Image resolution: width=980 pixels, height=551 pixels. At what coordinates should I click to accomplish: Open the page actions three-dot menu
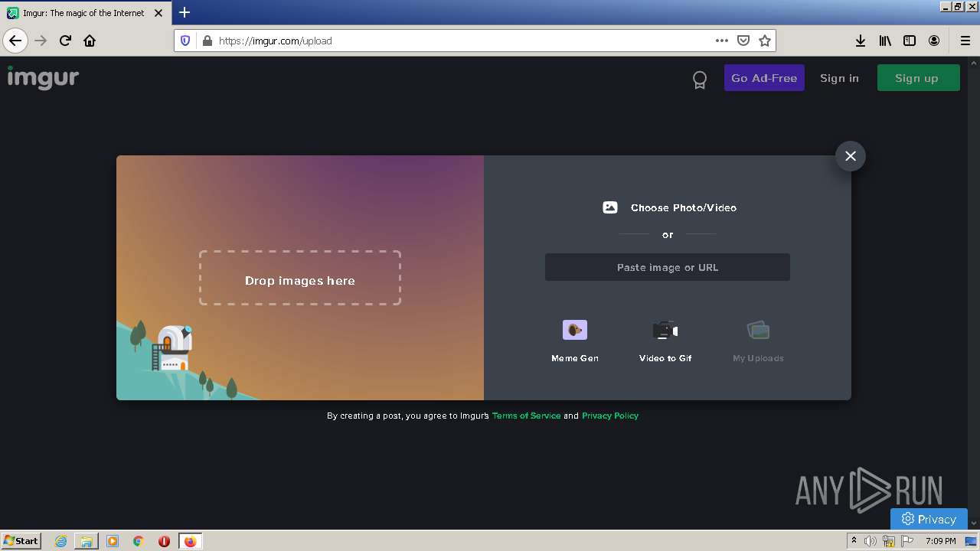pyautogui.click(x=722, y=41)
